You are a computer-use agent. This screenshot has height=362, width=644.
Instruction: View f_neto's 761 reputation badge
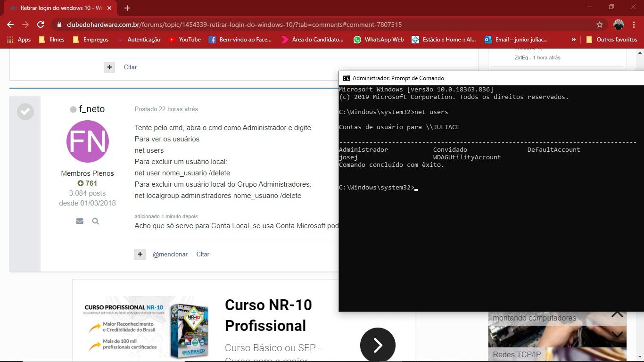point(87,183)
